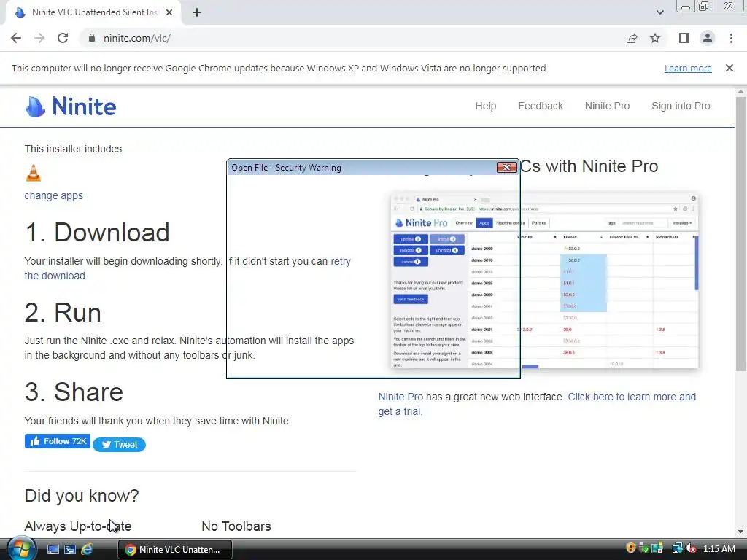The image size is (747, 560).
Task: Click the No Toolbars heading
Action: (236, 526)
